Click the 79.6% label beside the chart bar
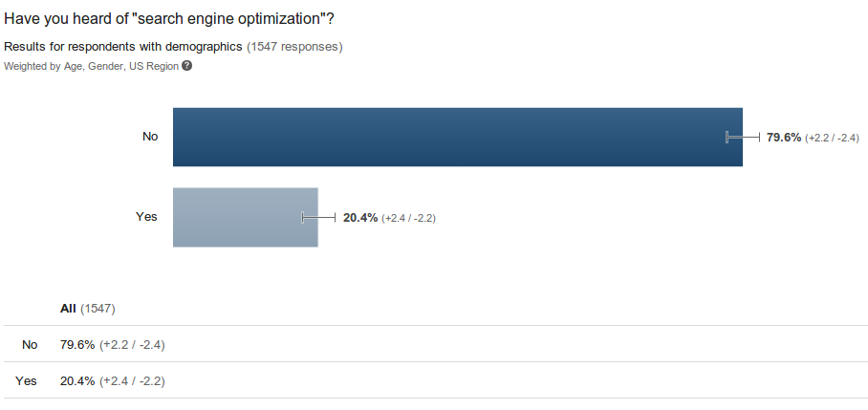The width and height of the screenshot is (868, 410). (784, 137)
